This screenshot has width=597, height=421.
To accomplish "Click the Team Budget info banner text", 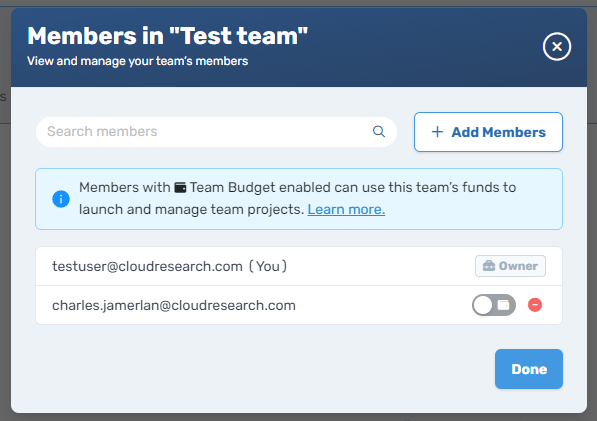I will (x=297, y=198).
